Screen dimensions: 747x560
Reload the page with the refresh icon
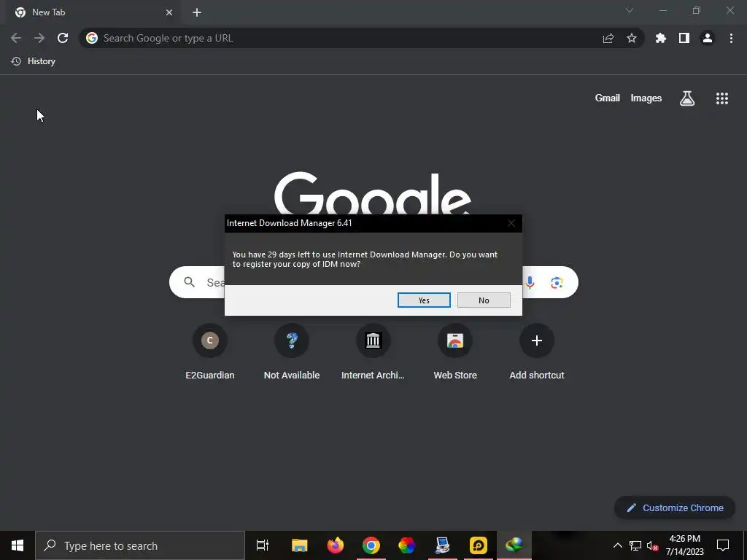[x=63, y=38]
